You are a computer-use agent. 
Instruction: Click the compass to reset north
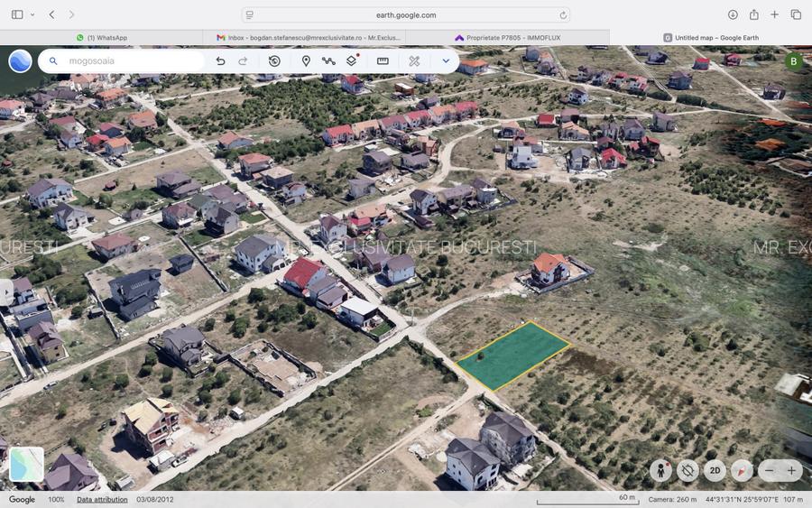click(x=742, y=470)
